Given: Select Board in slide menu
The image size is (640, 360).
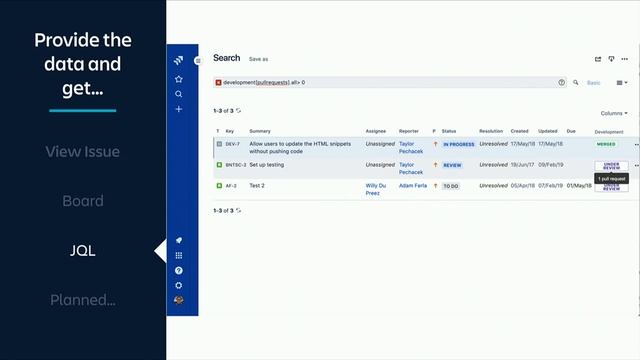Looking at the screenshot, I should point(82,201).
